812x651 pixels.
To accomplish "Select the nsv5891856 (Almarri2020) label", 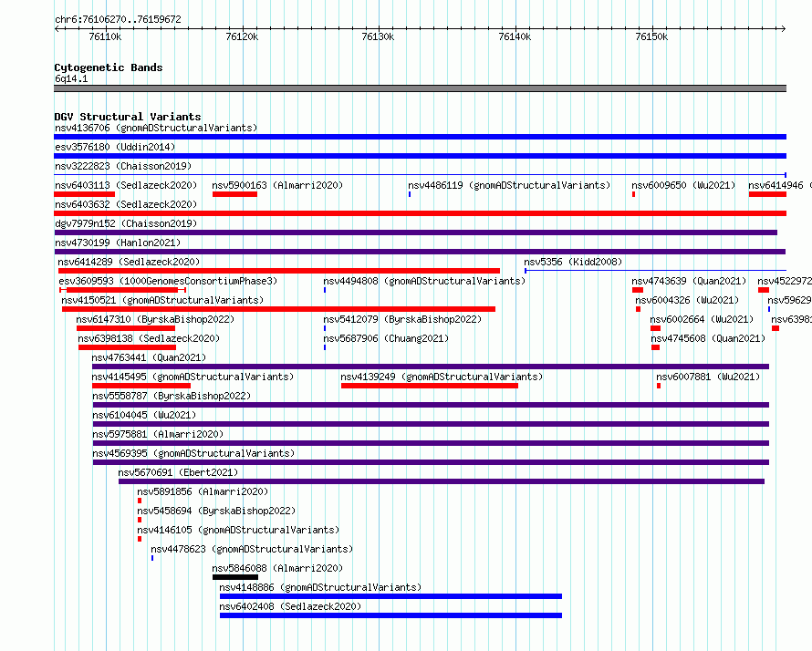I will point(203,491).
